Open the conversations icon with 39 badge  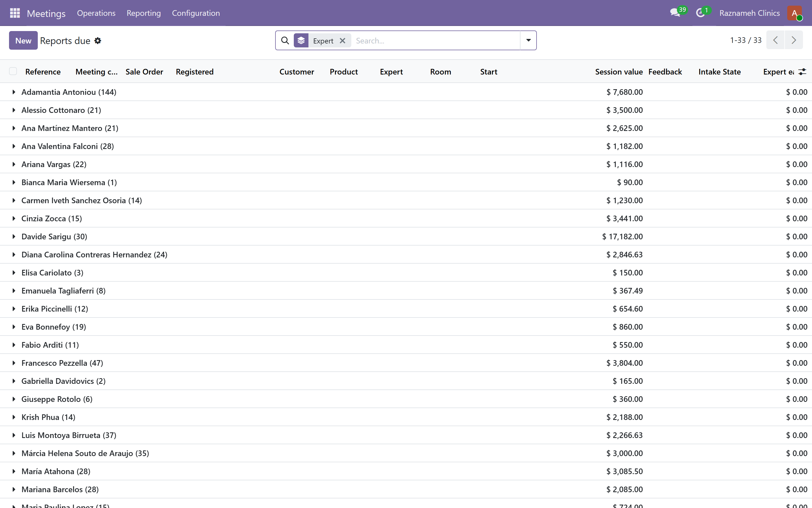(x=675, y=13)
